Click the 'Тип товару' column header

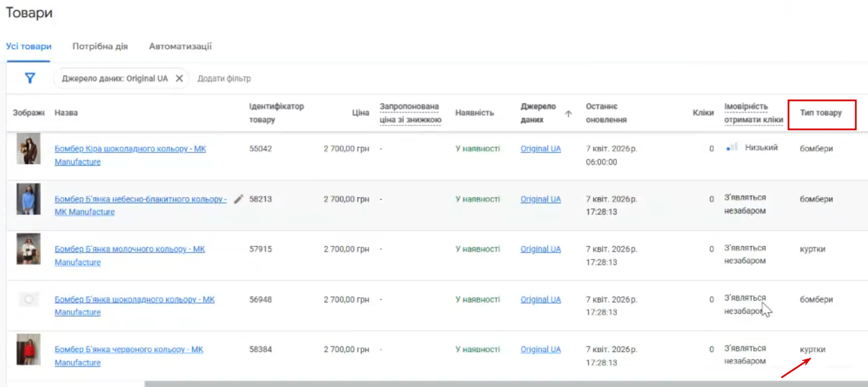click(x=821, y=113)
